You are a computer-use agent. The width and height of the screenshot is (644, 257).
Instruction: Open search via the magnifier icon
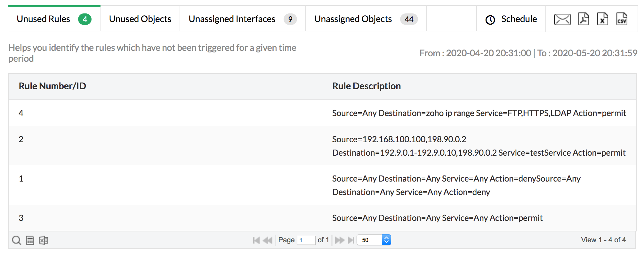[16, 240]
